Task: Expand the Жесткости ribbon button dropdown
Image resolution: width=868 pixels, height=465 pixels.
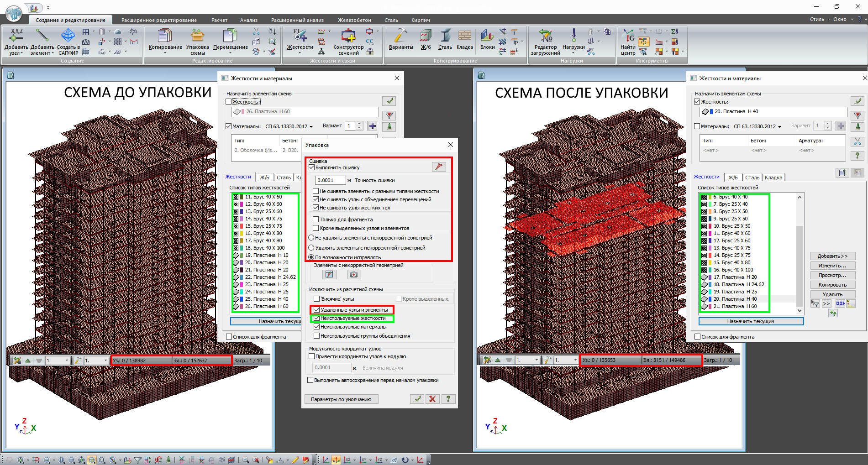Action: point(300,52)
